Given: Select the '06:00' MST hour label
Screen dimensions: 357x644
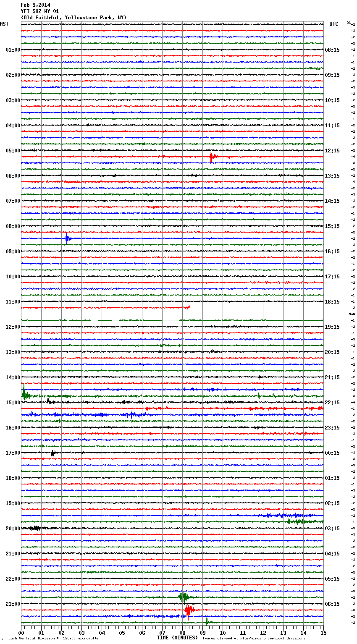Looking at the screenshot, I should tap(13, 176).
